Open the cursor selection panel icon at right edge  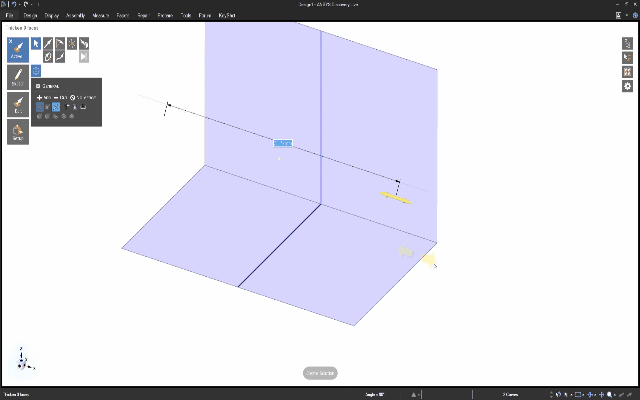pos(627,58)
